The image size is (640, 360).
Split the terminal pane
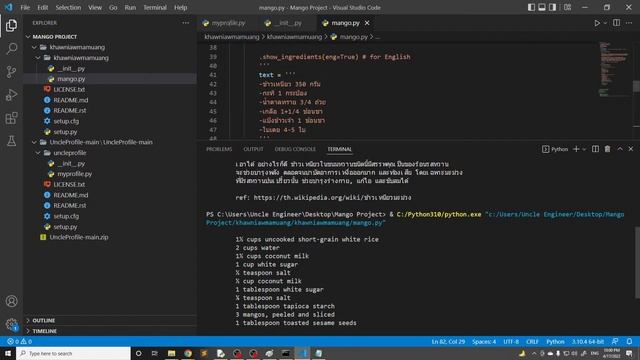tap(596, 149)
